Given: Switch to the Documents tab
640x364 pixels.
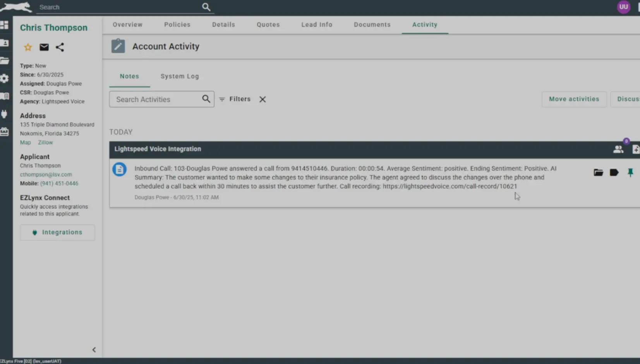Looking at the screenshot, I should [372, 24].
